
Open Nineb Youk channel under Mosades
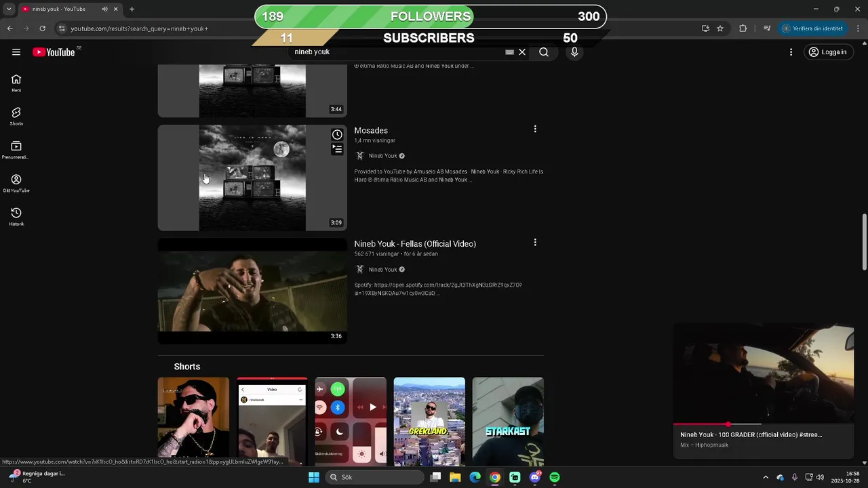click(x=383, y=156)
